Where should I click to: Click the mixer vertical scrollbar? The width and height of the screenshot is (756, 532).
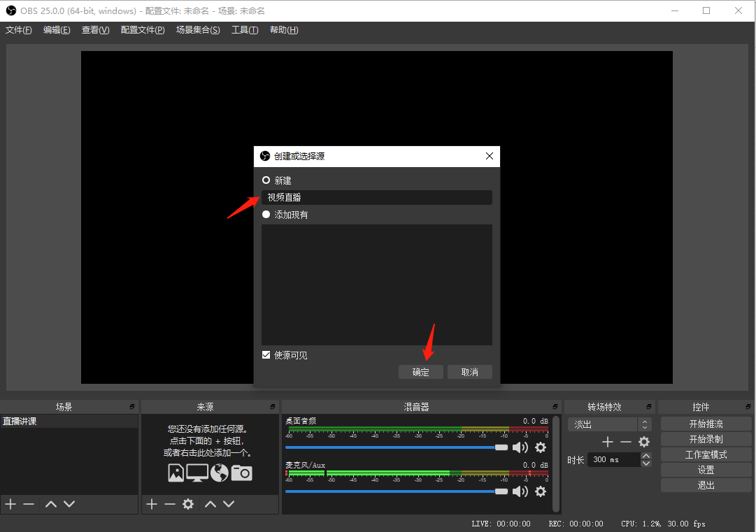tap(556, 463)
